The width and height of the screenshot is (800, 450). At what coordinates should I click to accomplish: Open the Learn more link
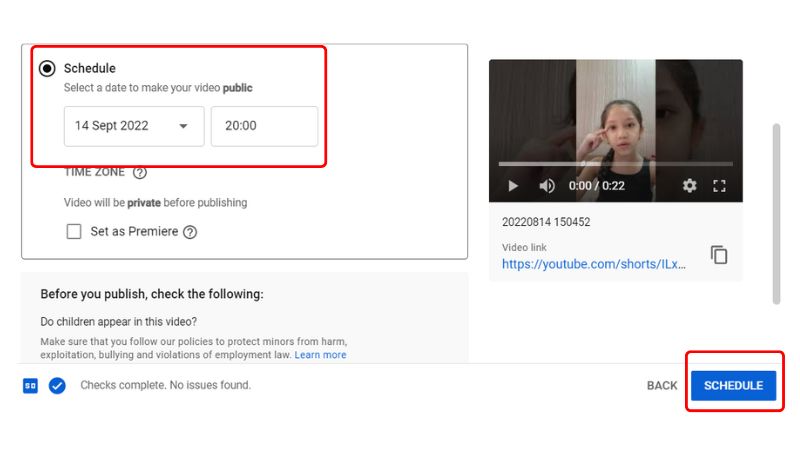tap(320, 355)
